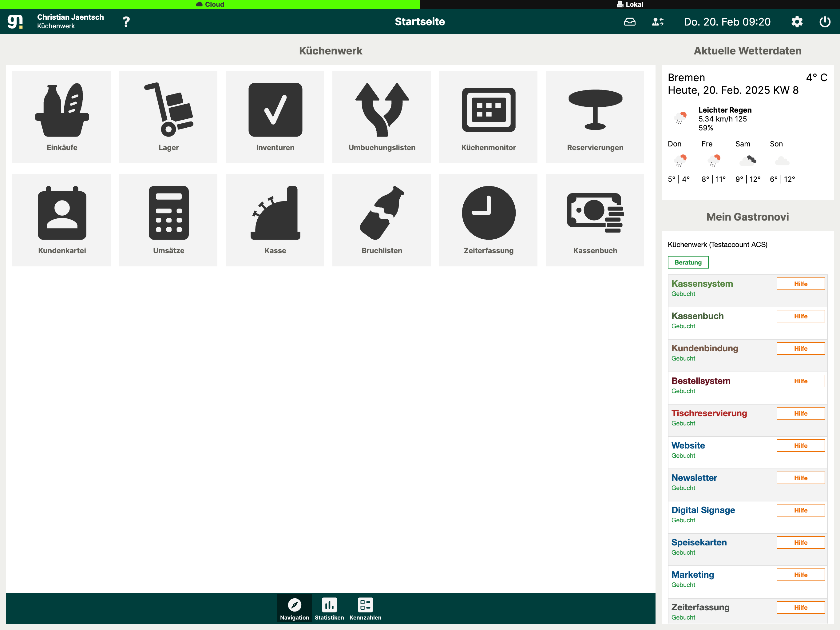Click the power logout icon
840x630 pixels.
[824, 22]
